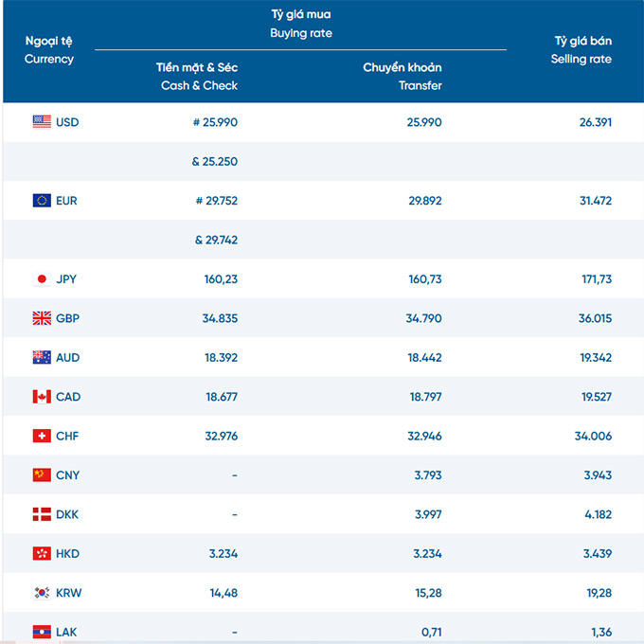The height and width of the screenshot is (644, 644).
Task: Click the EUR transfer rate 29.892
Action: 425,201
